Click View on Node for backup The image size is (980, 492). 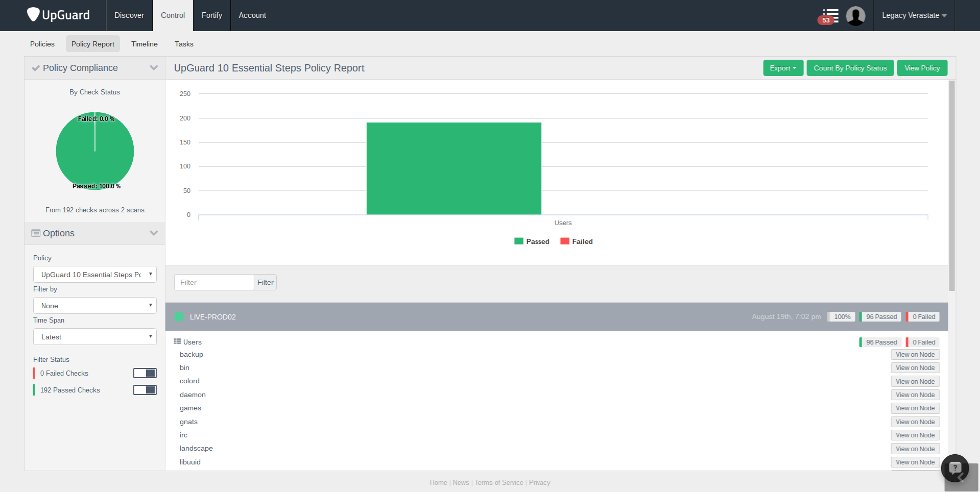click(x=915, y=355)
